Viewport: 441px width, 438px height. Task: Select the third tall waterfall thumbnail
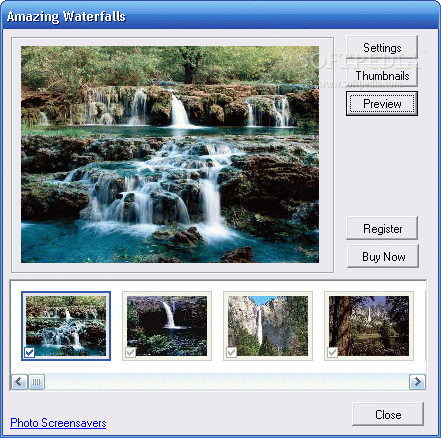coord(268,326)
